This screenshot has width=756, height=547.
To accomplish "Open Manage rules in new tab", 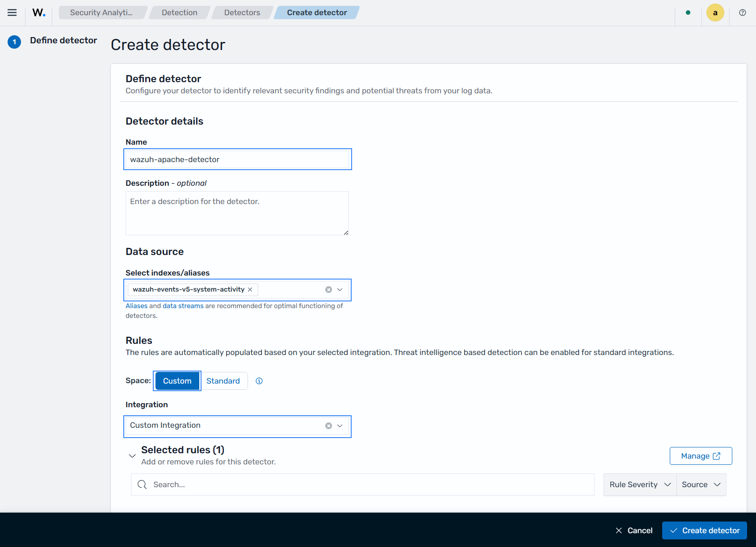I will pos(701,456).
